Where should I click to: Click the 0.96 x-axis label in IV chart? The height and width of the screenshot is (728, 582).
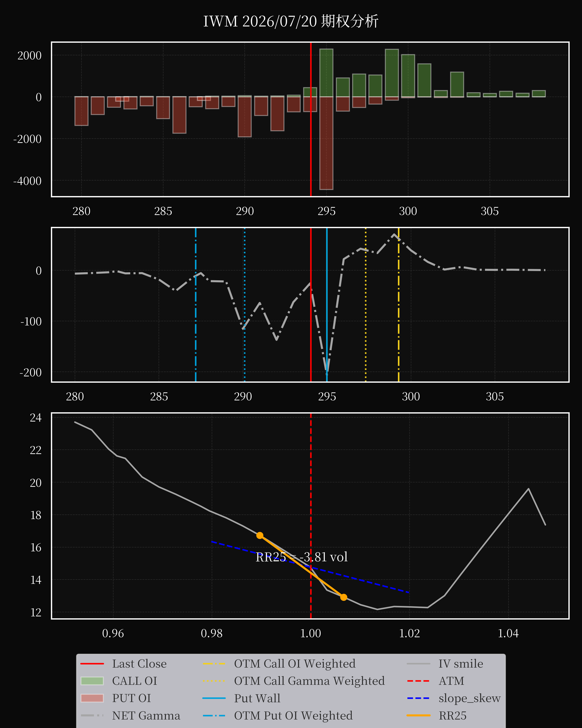113,633
